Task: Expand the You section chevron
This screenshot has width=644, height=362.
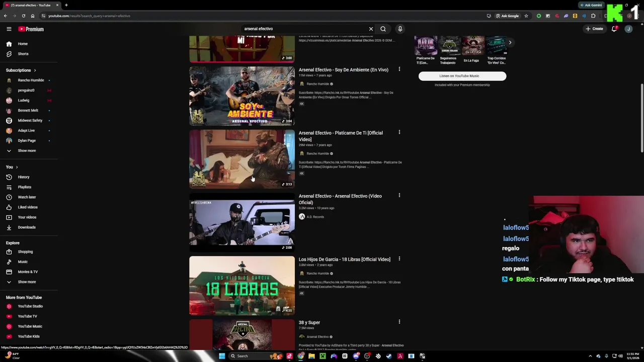Action: [x=17, y=167]
